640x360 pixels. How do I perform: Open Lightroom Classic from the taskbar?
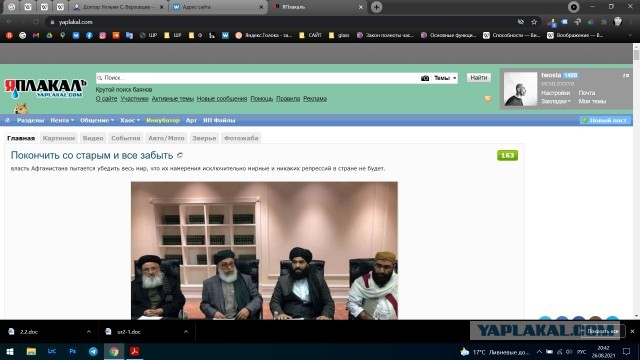pos(52,351)
